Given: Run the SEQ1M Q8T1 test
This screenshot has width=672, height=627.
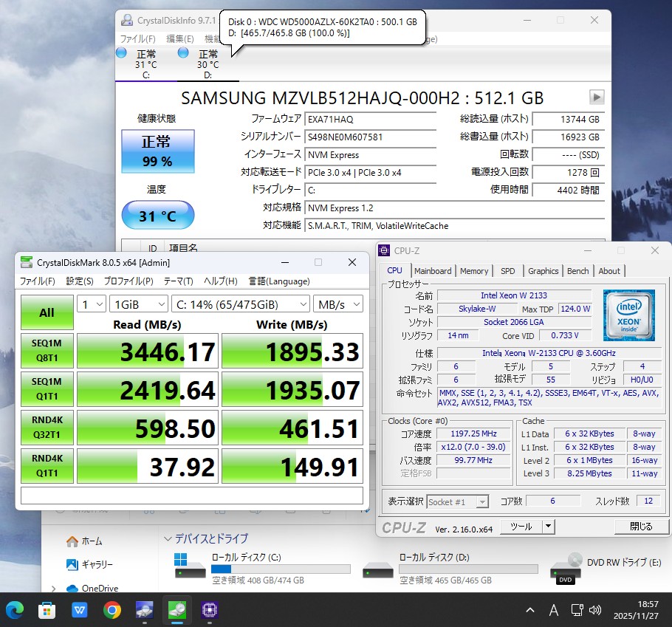Looking at the screenshot, I should coord(47,351).
